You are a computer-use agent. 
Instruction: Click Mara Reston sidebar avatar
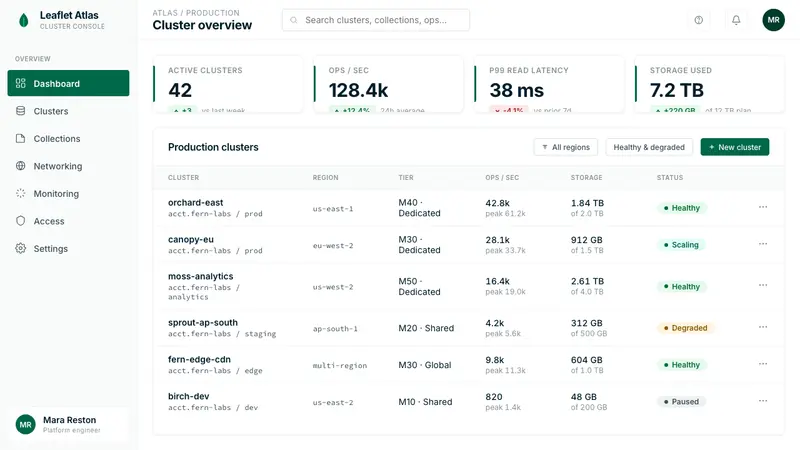(26, 424)
